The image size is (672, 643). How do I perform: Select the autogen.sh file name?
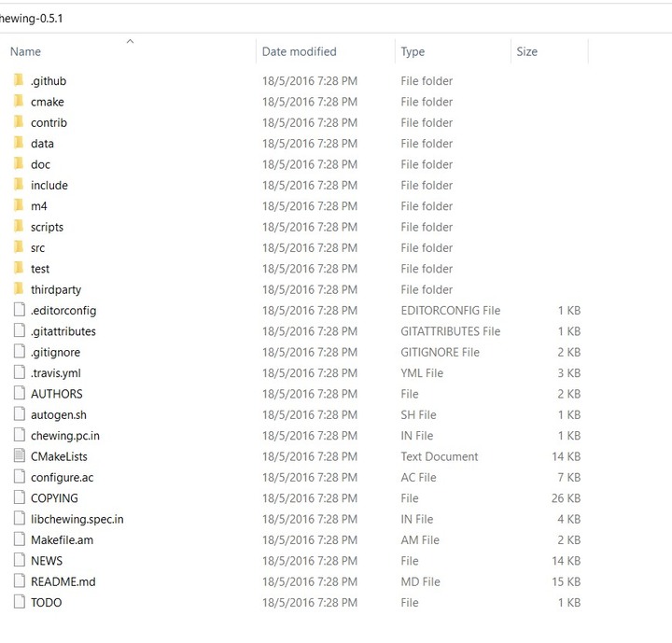pyautogui.click(x=59, y=415)
